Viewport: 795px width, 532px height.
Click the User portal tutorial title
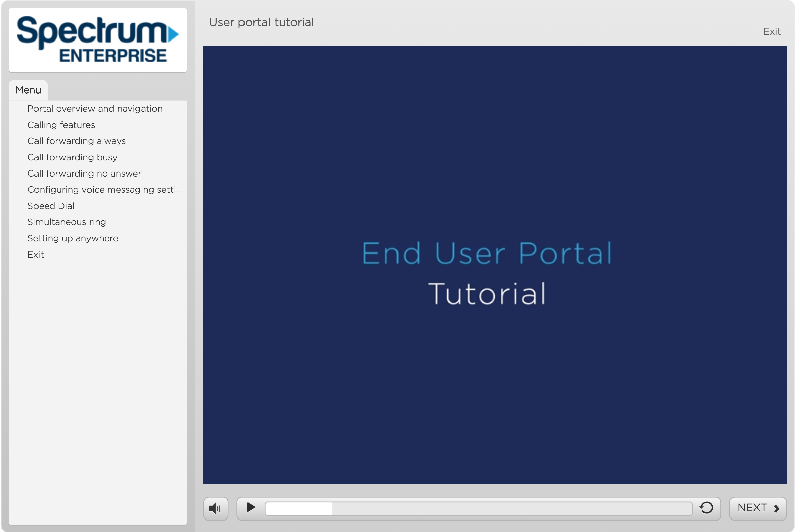point(261,22)
